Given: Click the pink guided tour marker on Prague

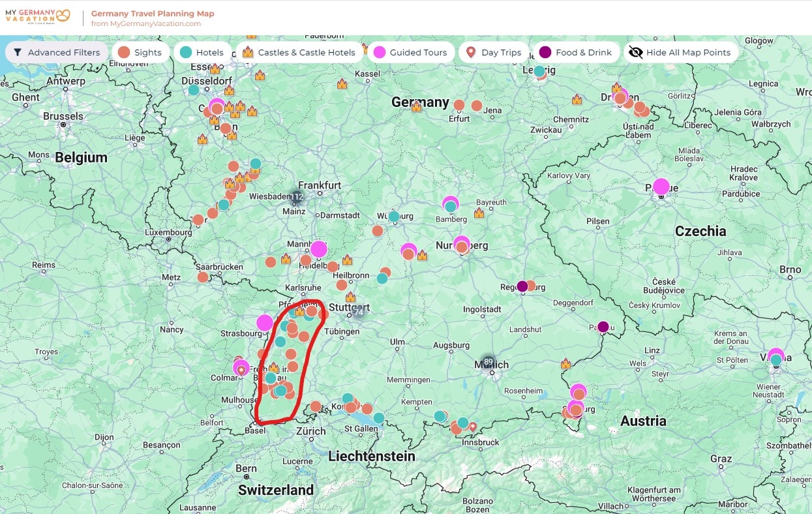Looking at the screenshot, I should click(661, 187).
